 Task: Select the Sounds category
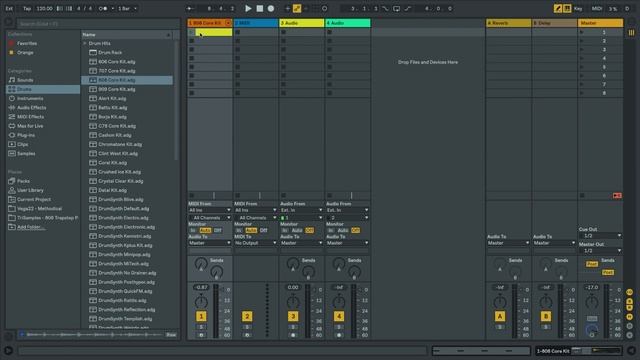point(25,80)
